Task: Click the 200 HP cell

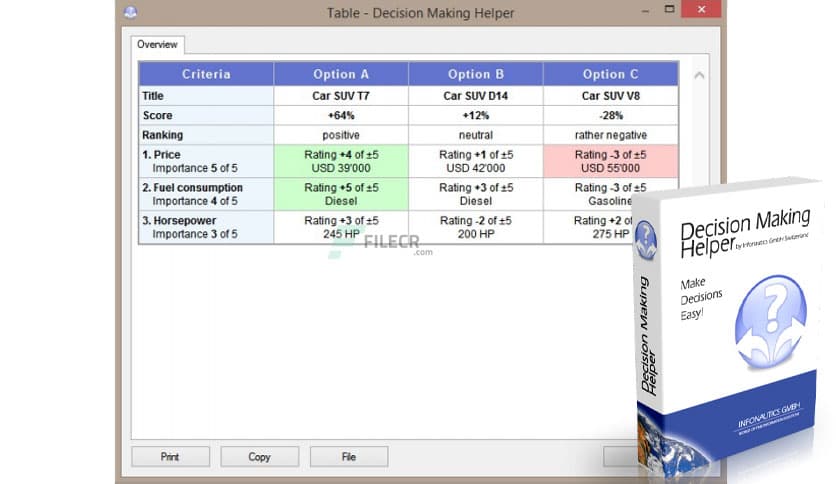Action: click(476, 228)
